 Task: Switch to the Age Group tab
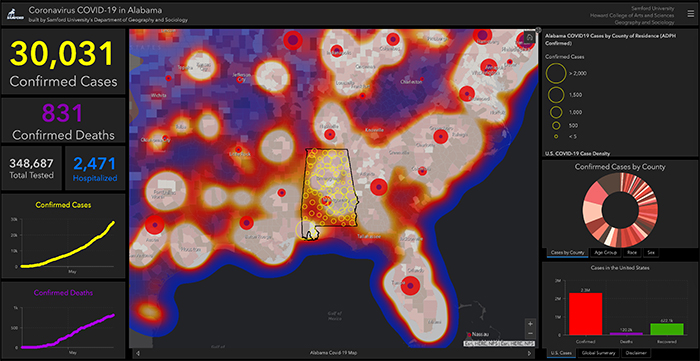[606, 253]
